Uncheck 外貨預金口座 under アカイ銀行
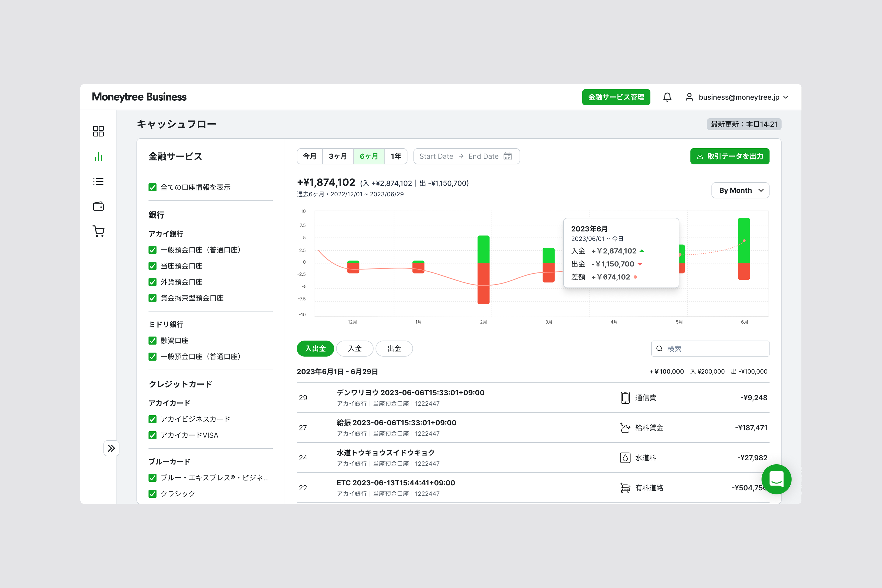Screen dimensions: 882x588 [152, 282]
